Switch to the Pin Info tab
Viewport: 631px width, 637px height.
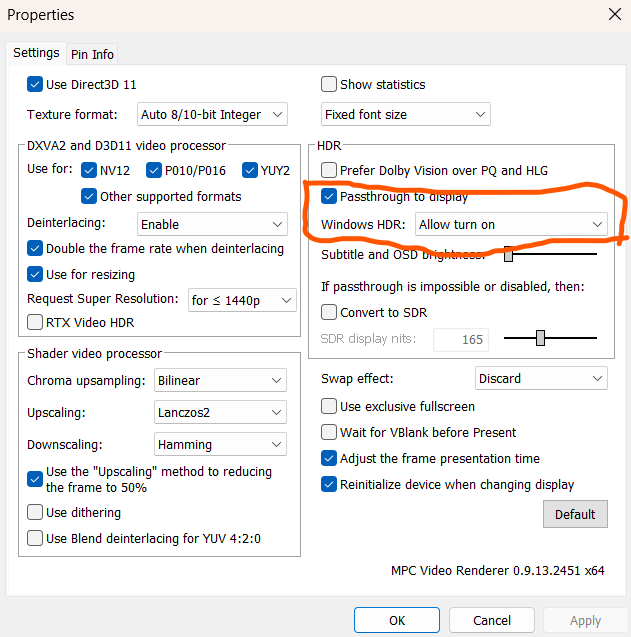pos(92,54)
